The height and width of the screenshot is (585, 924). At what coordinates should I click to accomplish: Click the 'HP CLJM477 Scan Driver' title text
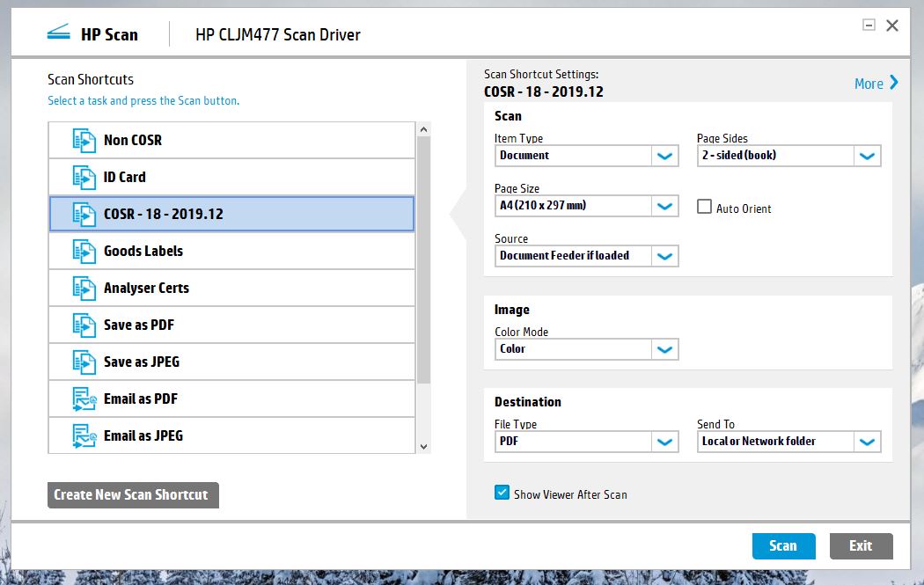pyautogui.click(x=277, y=35)
